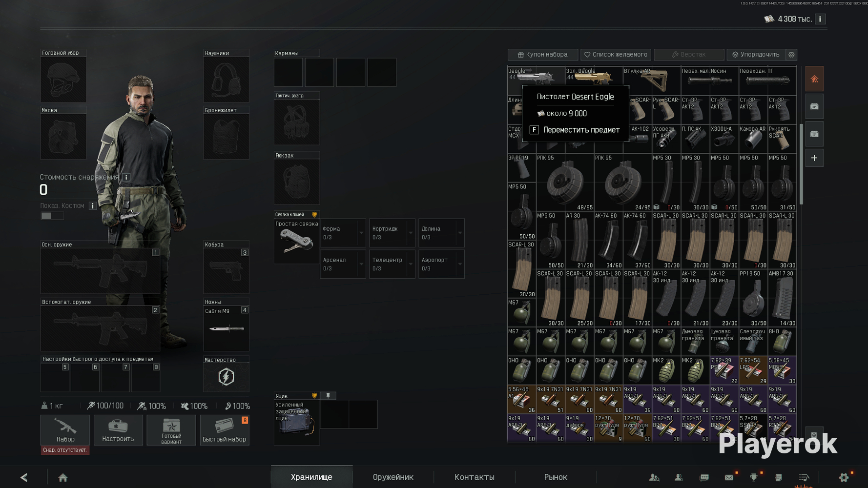The height and width of the screenshot is (488, 868).
Task: Click the Головной убор helmet slot
Action: pyautogui.click(x=63, y=80)
